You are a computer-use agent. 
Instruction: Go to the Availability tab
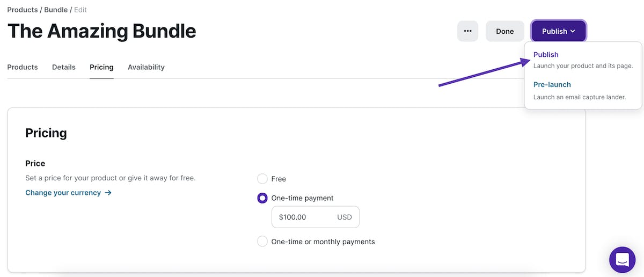click(x=146, y=67)
